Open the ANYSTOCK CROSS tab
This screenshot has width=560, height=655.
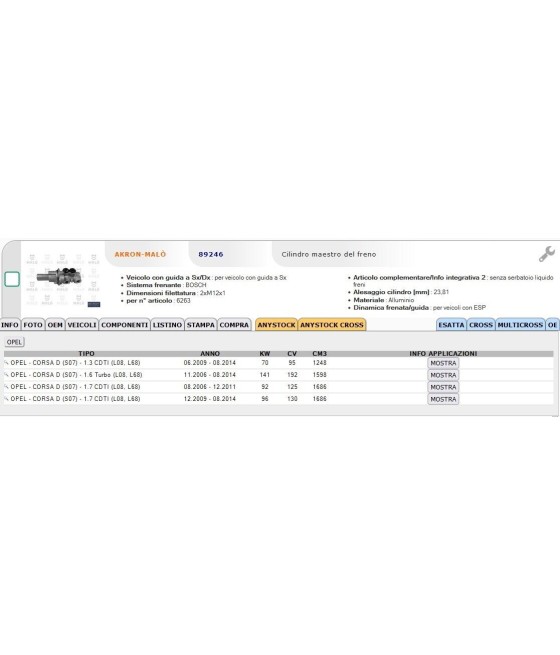point(332,325)
